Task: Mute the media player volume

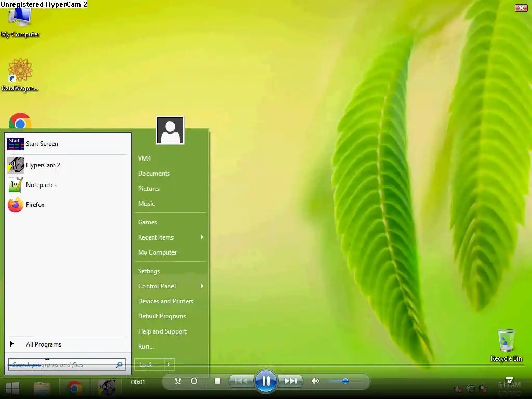Action: 315,381
